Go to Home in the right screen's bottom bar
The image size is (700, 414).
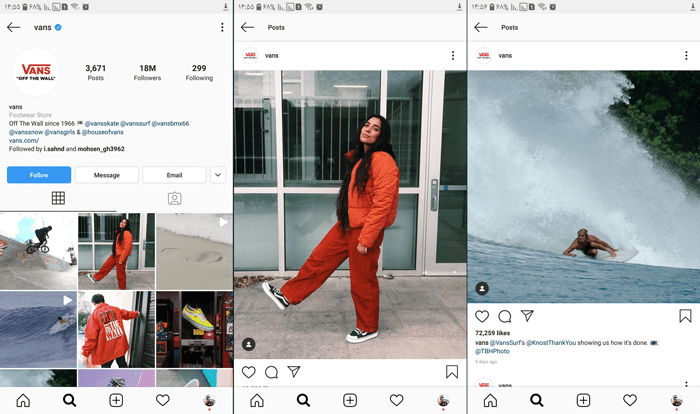tap(490, 400)
